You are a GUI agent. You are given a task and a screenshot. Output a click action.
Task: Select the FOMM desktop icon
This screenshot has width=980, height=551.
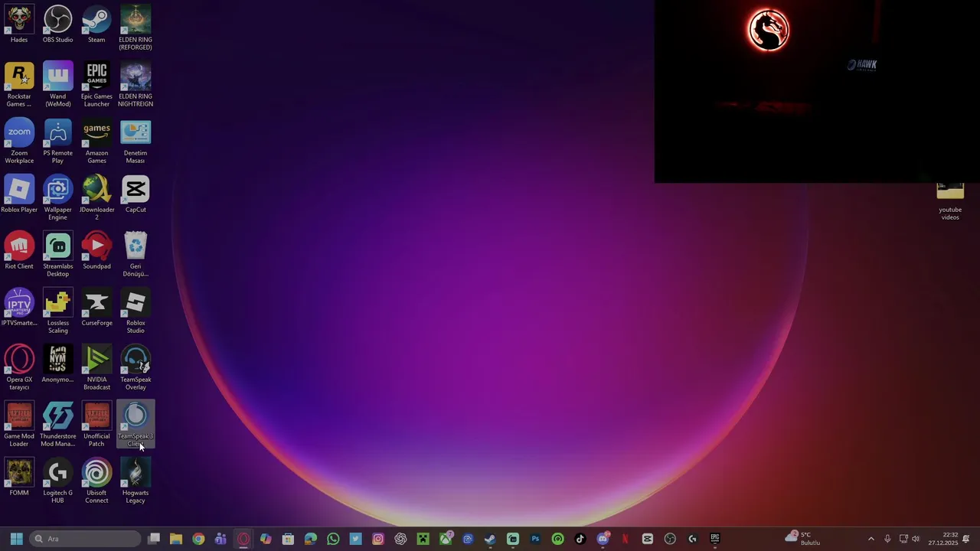(x=19, y=478)
